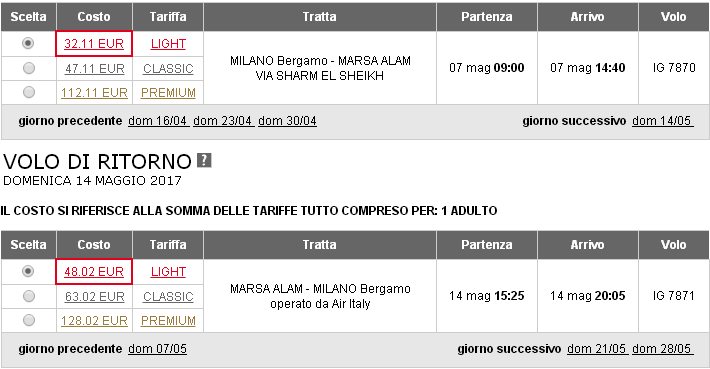This screenshot has height=369, width=710.
Task: Choose next outbound day dom 14/05
Action: pyautogui.click(x=662, y=121)
